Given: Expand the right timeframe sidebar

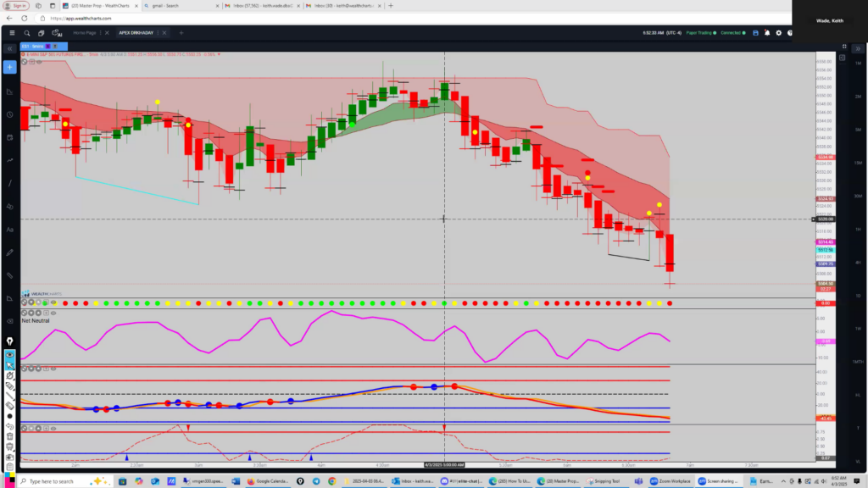Looking at the screenshot, I should click(x=858, y=48).
